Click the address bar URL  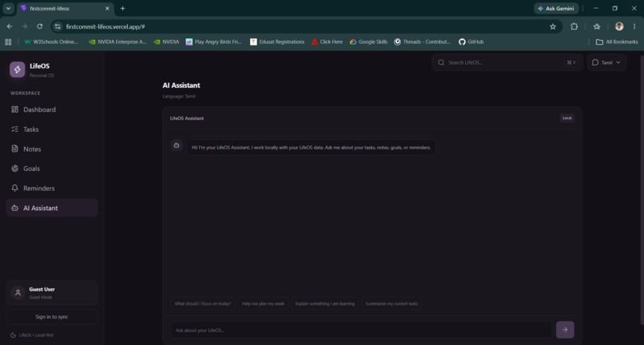105,26
